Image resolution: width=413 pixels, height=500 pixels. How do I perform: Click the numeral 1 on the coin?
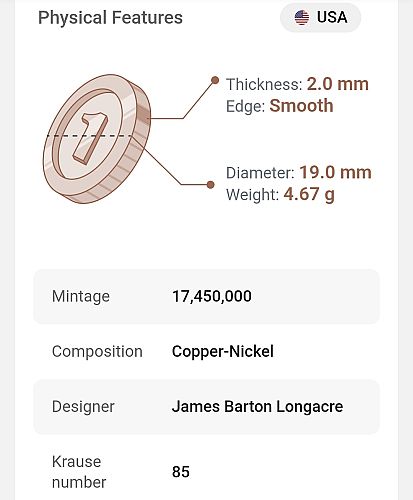[90, 138]
